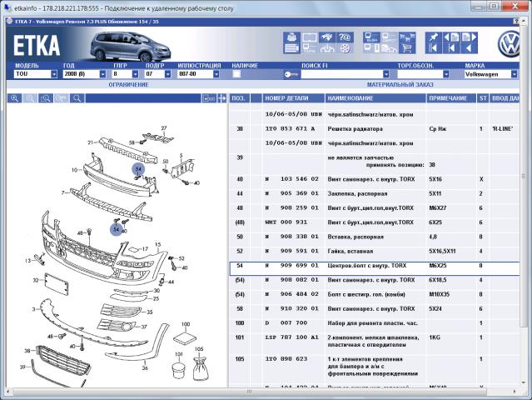Viewport: 532px width, 400px height.
Task: Go to previous page with left-arrow page icon
Action: click(x=451, y=37)
